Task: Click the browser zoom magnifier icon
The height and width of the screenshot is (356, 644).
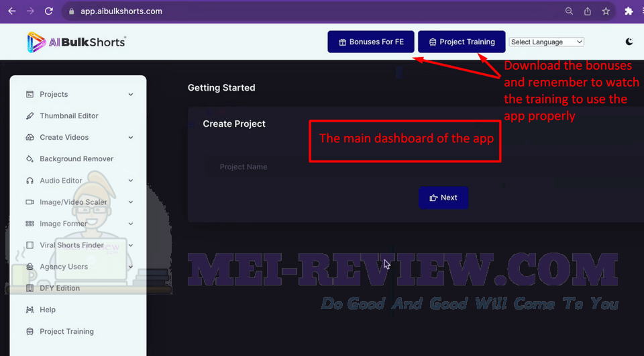Action: point(569,11)
